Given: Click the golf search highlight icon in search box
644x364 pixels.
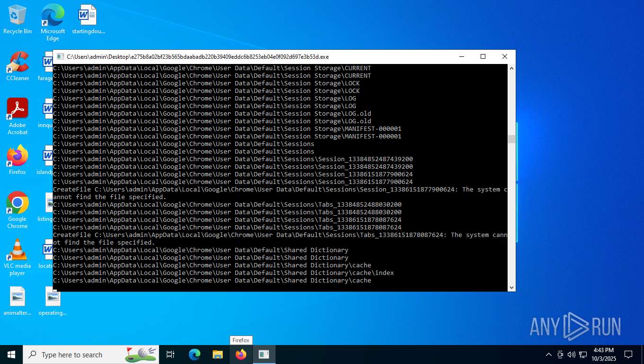Looking at the screenshot, I should pos(141,354).
